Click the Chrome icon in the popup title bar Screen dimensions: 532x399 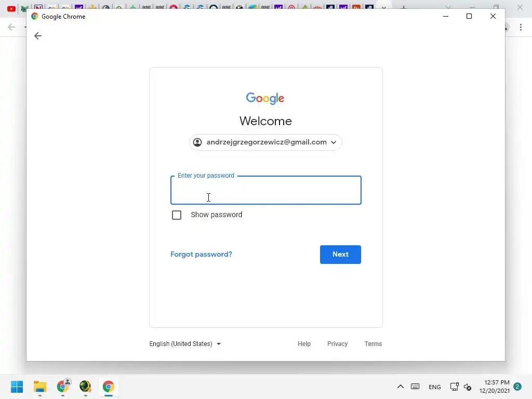[x=35, y=16]
